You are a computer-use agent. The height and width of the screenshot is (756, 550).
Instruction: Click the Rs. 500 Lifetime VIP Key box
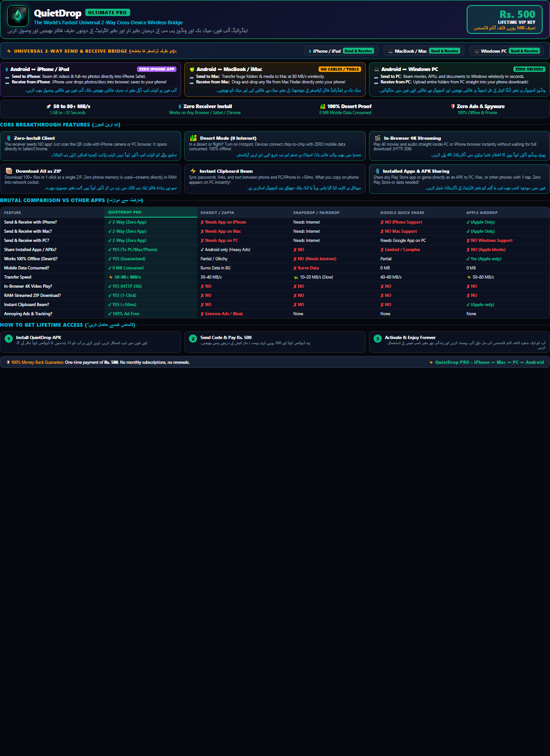pyautogui.click(x=505, y=20)
